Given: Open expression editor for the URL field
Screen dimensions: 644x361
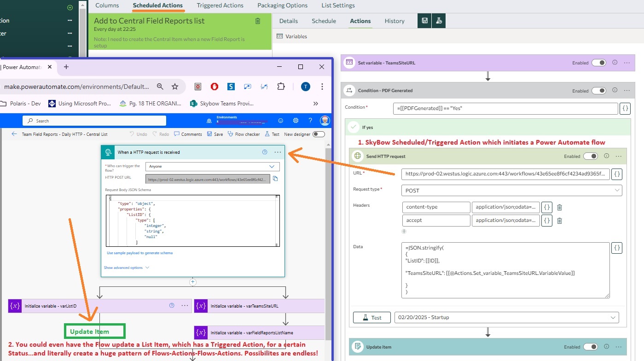Looking at the screenshot, I should [617, 174].
